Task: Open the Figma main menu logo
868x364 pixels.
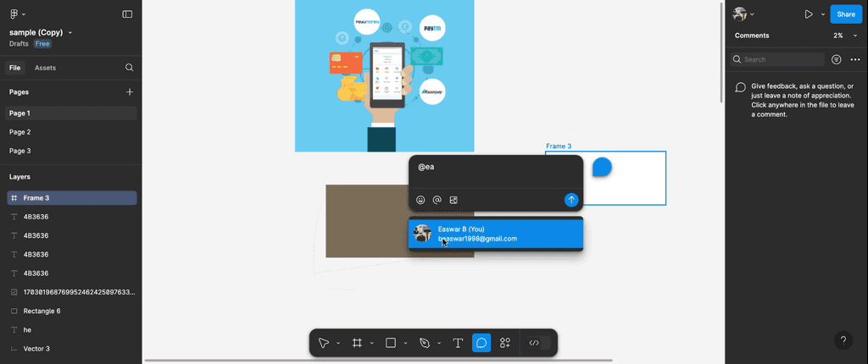Action: tap(14, 14)
